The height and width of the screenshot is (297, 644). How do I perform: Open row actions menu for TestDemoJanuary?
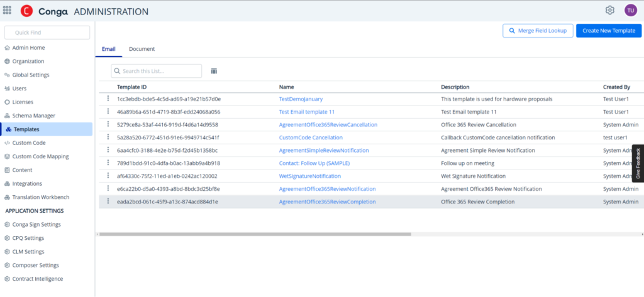108,99
